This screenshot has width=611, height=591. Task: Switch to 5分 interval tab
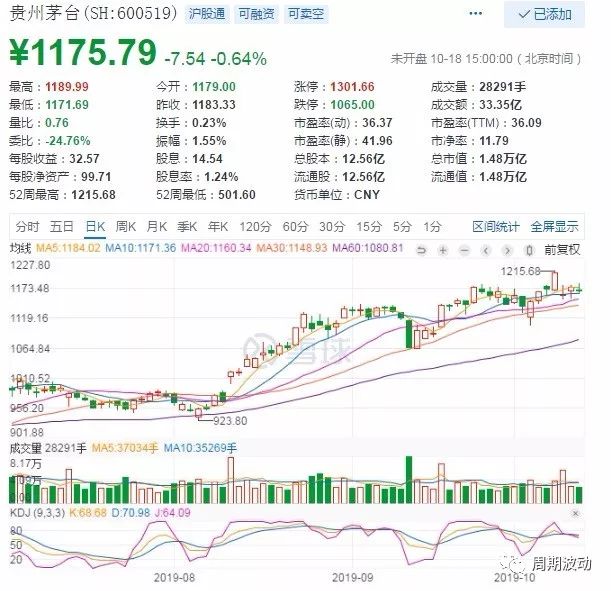pos(402,226)
